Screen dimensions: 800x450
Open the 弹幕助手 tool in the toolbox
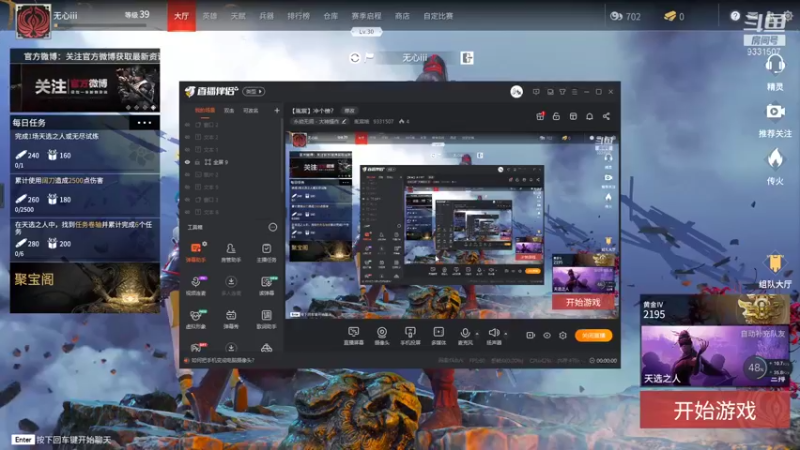tap(195, 252)
